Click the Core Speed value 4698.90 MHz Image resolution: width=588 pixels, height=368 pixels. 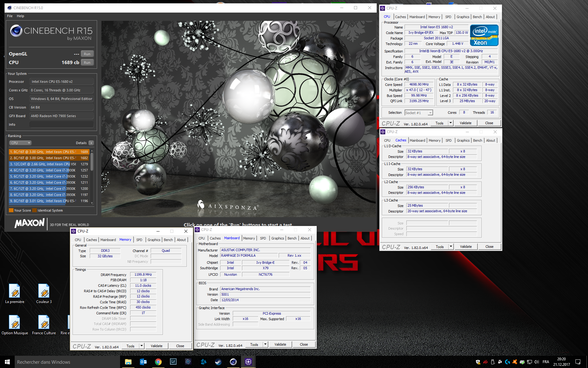coord(419,85)
